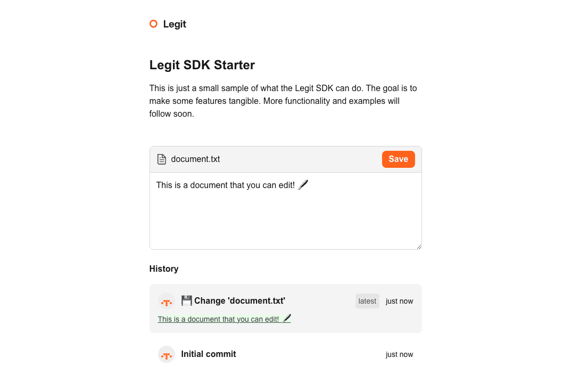Select the Initial commit entry
The width and height of the screenshot is (588, 374).
pos(209,354)
